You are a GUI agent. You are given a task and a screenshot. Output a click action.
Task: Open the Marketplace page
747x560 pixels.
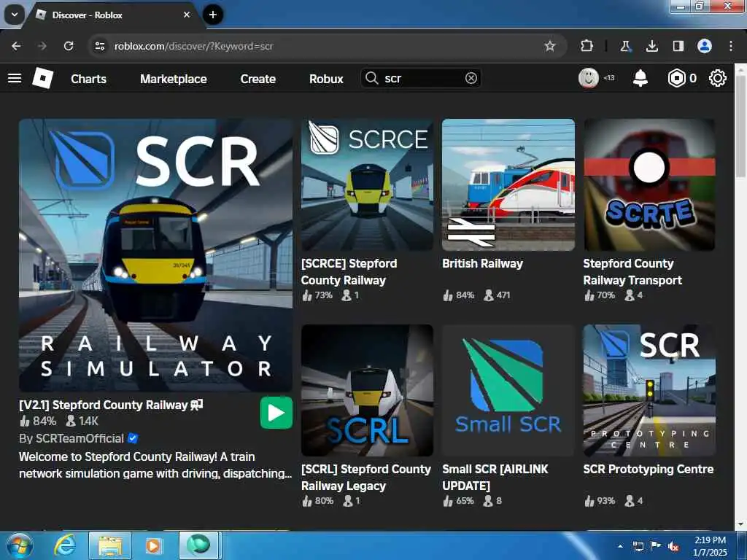[x=174, y=79]
